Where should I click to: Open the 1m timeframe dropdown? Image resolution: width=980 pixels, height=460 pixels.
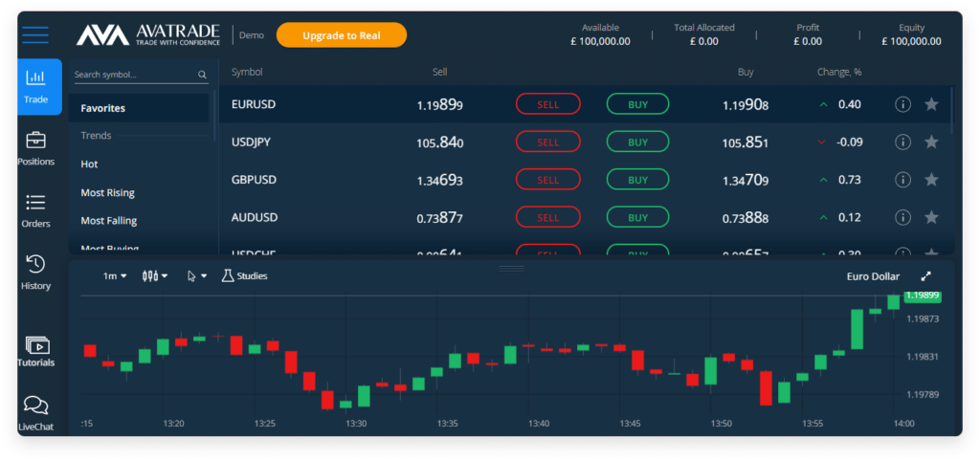tap(115, 275)
